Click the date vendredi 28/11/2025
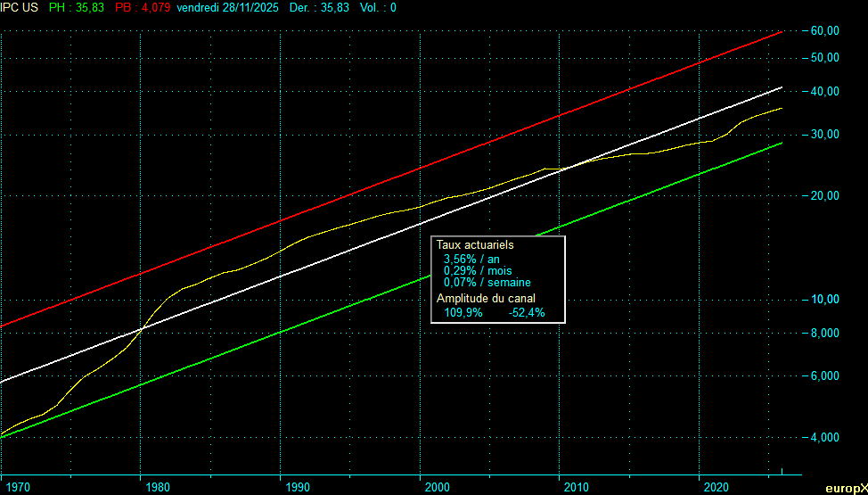Image resolution: width=868 pixels, height=495 pixels. click(227, 7)
